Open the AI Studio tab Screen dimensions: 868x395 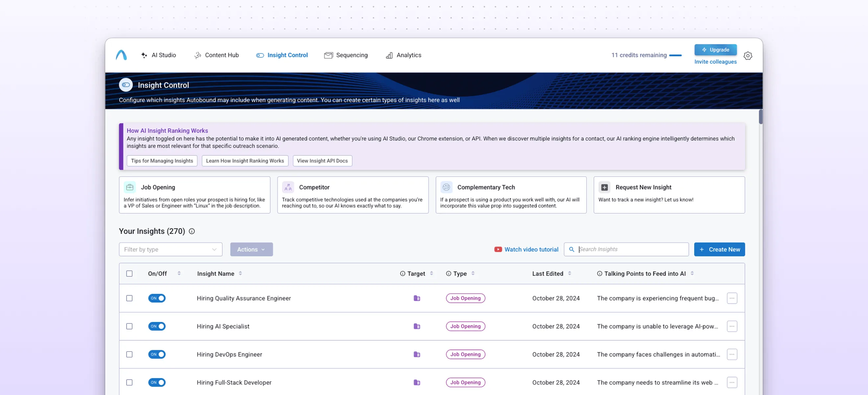pyautogui.click(x=158, y=55)
